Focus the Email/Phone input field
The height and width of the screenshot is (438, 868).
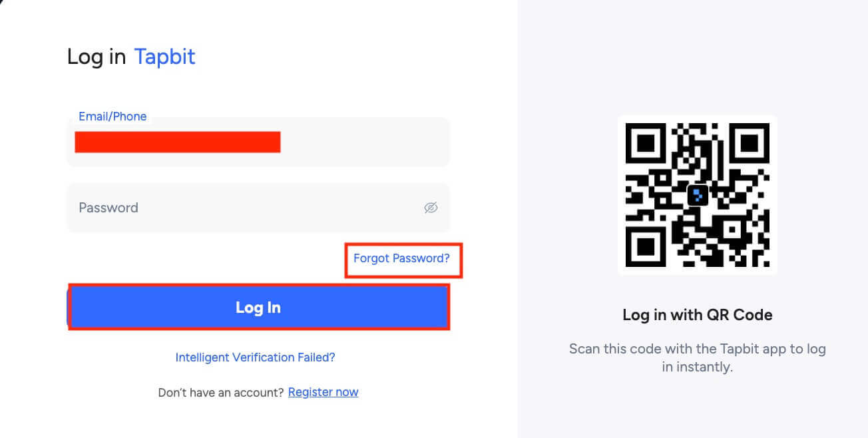tap(258, 142)
